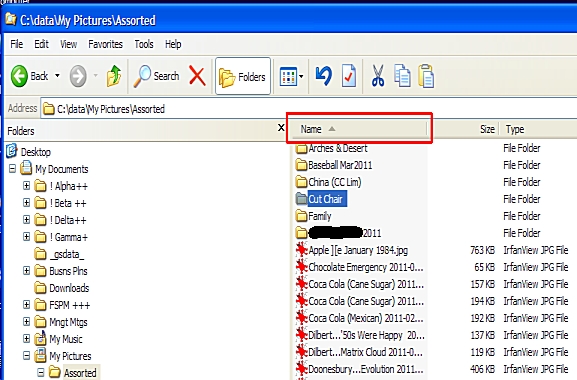Collapse the My Documents tree node

click(12, 168)
